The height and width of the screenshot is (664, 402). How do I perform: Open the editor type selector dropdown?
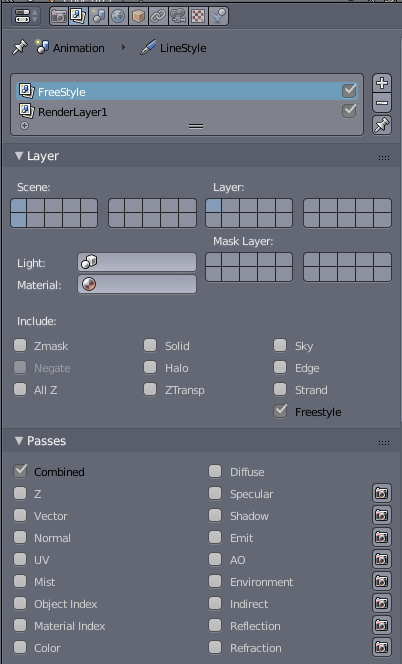(x=26, y=16)
